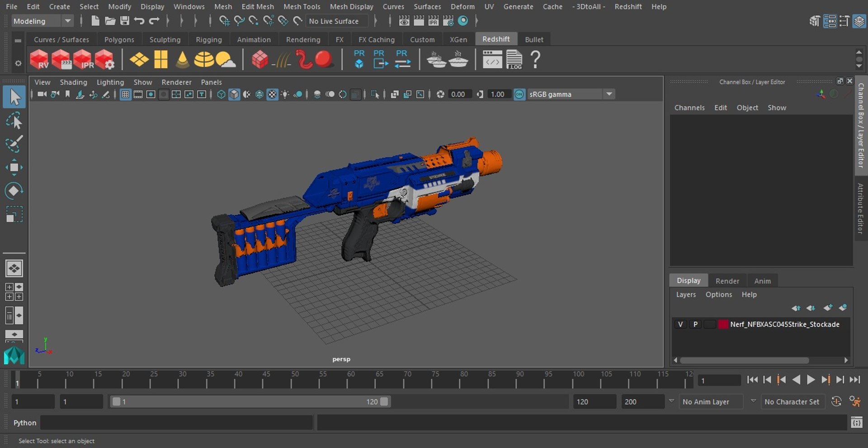Click the current frame input field
The image size is (868, 448).
[719, 380]
